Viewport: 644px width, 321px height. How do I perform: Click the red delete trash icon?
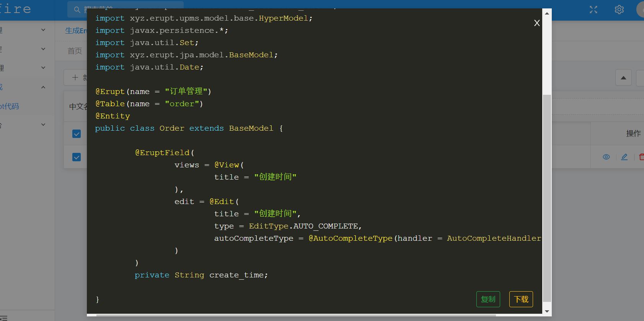coord(641,157)
